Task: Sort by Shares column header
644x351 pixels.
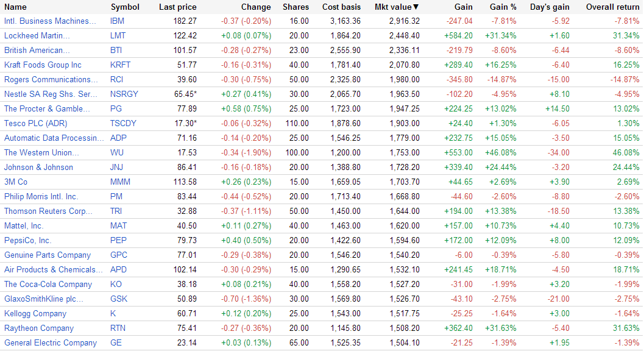Action: point(295,7)
